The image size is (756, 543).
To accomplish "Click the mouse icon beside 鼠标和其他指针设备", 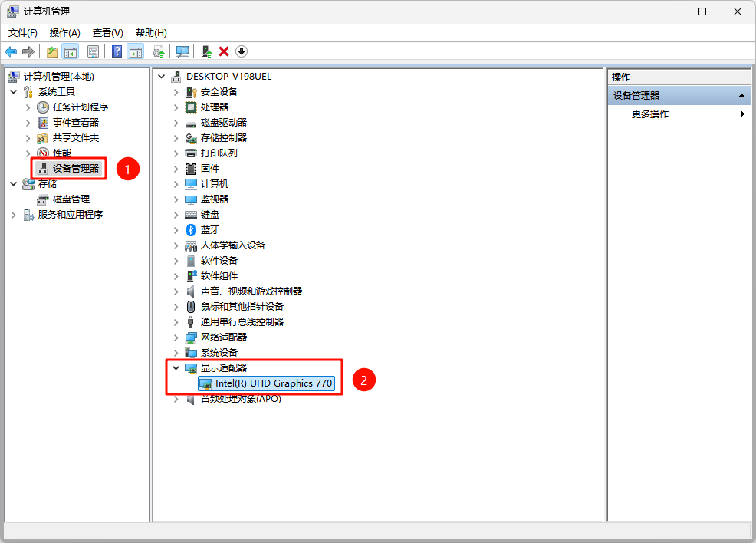I will [x=191, y=307].
